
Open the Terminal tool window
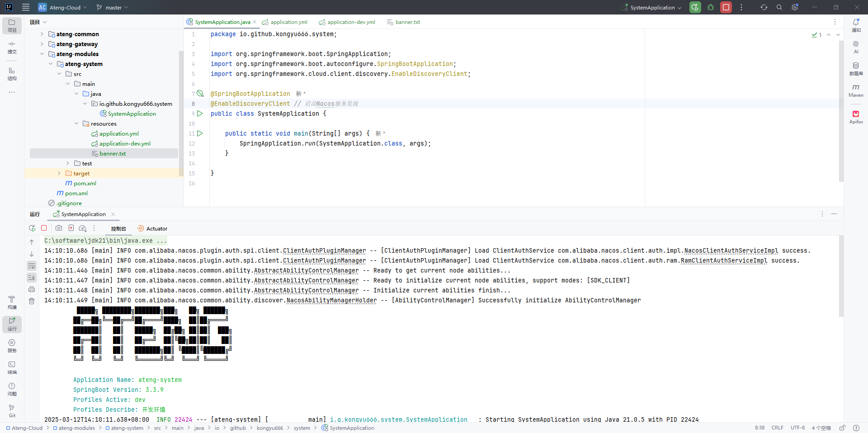click(x=12, y=367)
